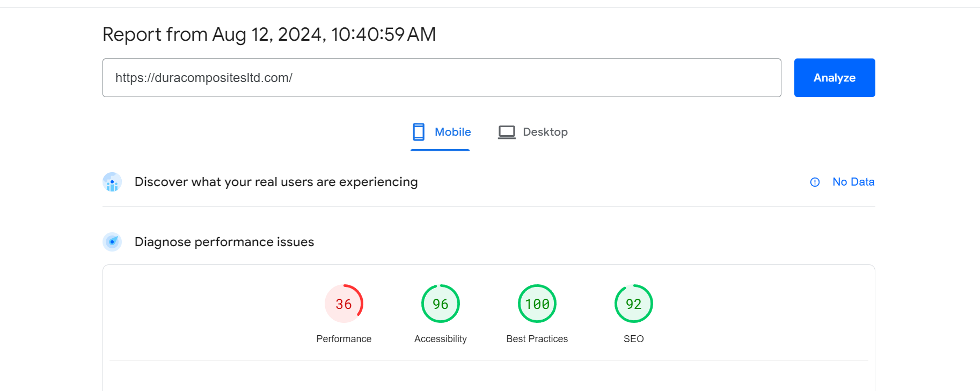This screenshot has height=391, width=980.
Task: Select the Performance score gauge 36
Action: (x=344, y=304)
